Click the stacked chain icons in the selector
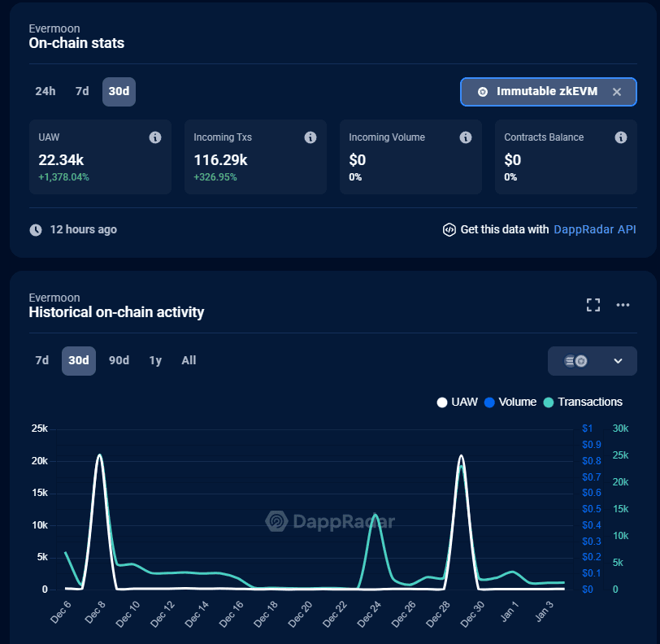660x644 pixels. (575, 361)
